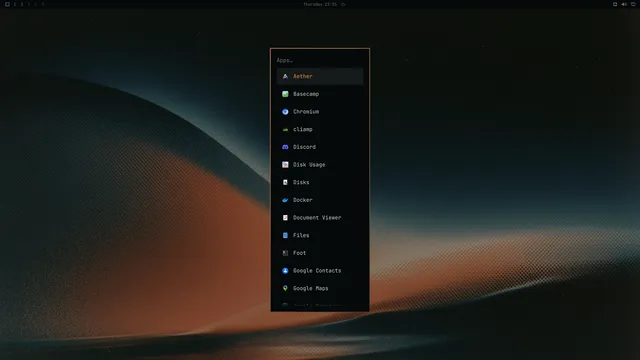Image resolution: width=640 pixels, height=360 pixels.
Task: Pick the Google Maps text label
Action: coord(310,288)
